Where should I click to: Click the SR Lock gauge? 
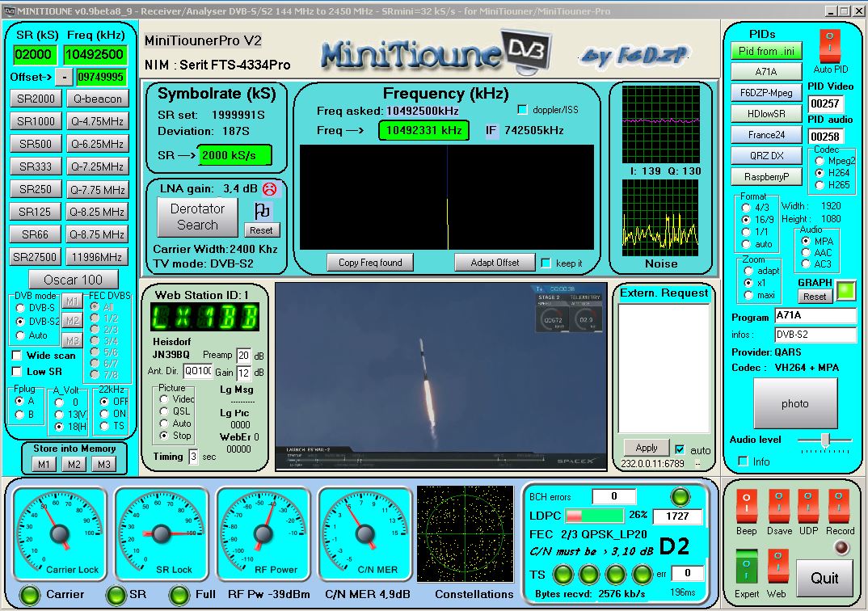point(161,534)
